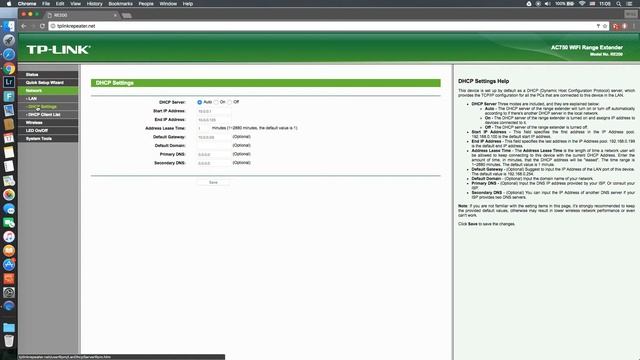This screenshot has width=640, height=360.
Task: Open the Status page in sidebar
Action: click(x=48, y=75)
